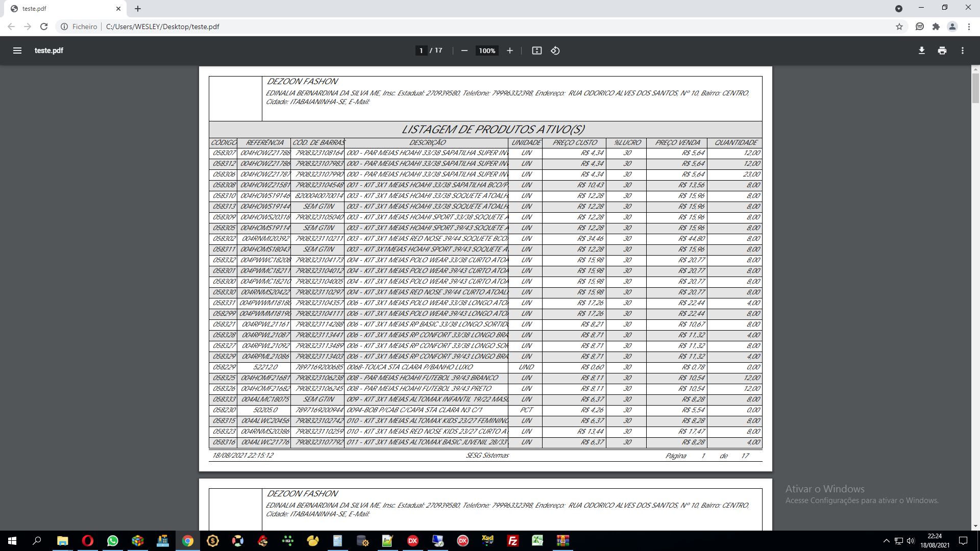The height and width of the screenshot is (551, 980).
Task: Click the DEZOON FASHON title on page one
Action: (302, 82)
